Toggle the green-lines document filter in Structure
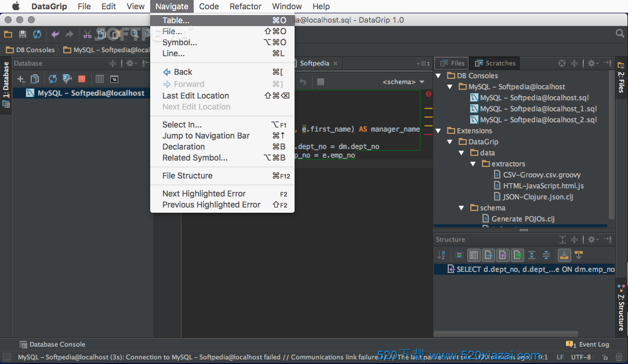The image size is (628, 364). coord(517,254)
